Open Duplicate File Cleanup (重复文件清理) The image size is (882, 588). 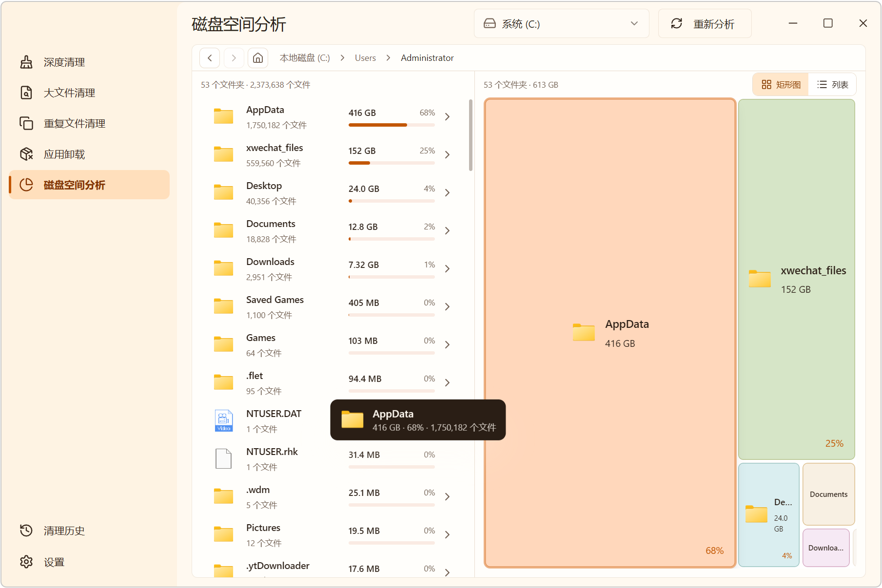pyautogui.click(x=89, y=123)
